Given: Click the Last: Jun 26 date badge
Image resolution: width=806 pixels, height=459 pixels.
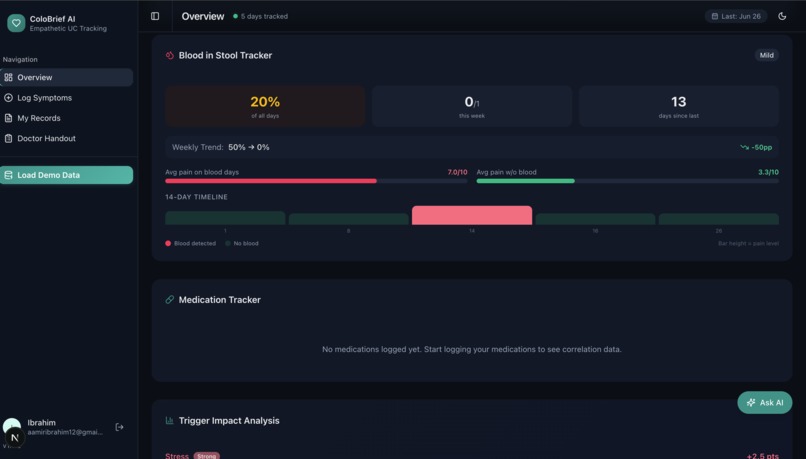Looking at the screenshot, I should click(736, 16).
